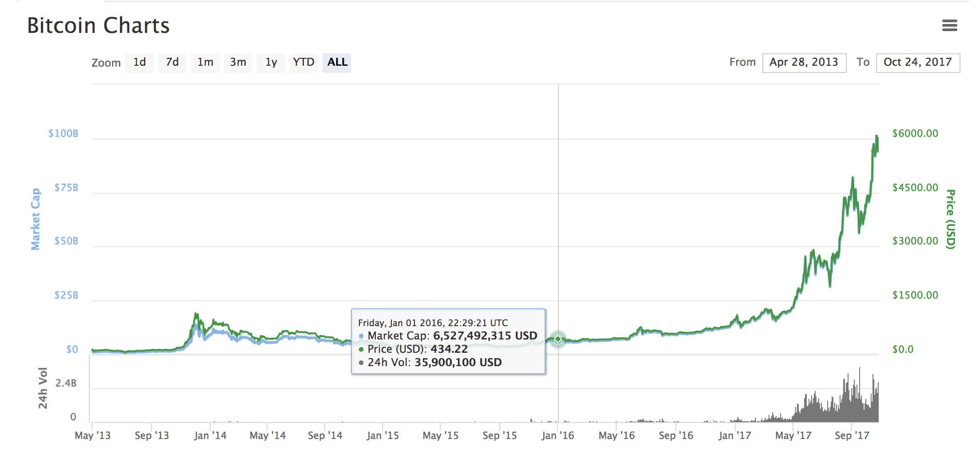Viewport: 980px width, 455px height.
Task: Click the $100B market cap axis label
Action: click(63, 133)
